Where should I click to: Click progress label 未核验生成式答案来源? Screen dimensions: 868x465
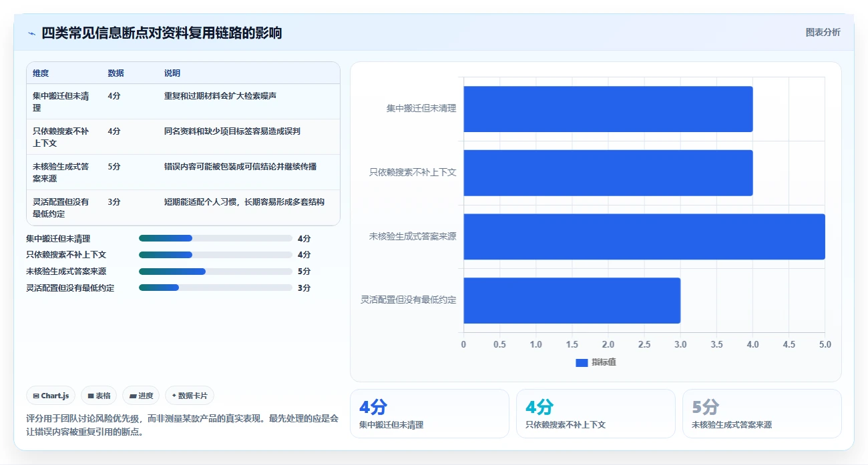click(x=66, y=272)
